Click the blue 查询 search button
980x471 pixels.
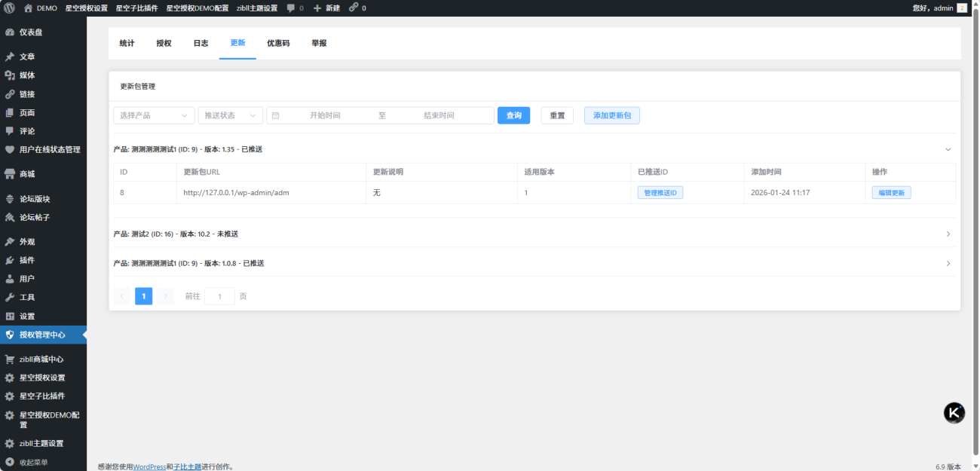pyautogui.click(x=513, y=115)
